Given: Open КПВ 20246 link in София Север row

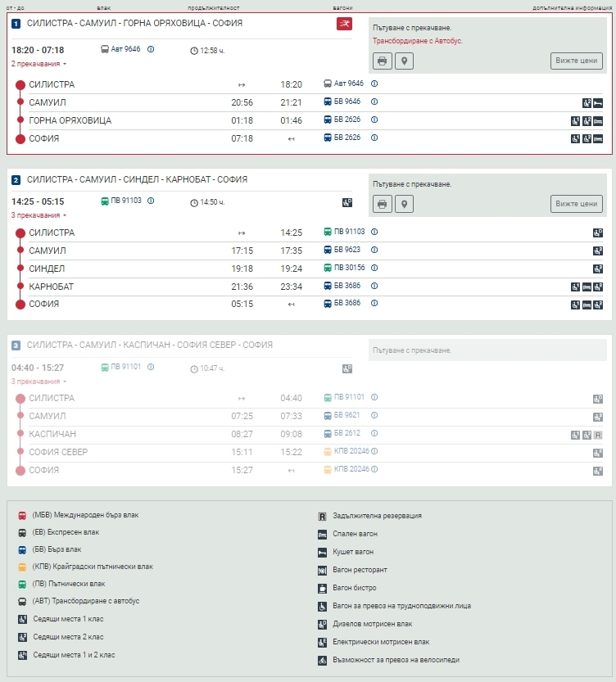Looking at the screenshot, I should (x=351, y=452).
